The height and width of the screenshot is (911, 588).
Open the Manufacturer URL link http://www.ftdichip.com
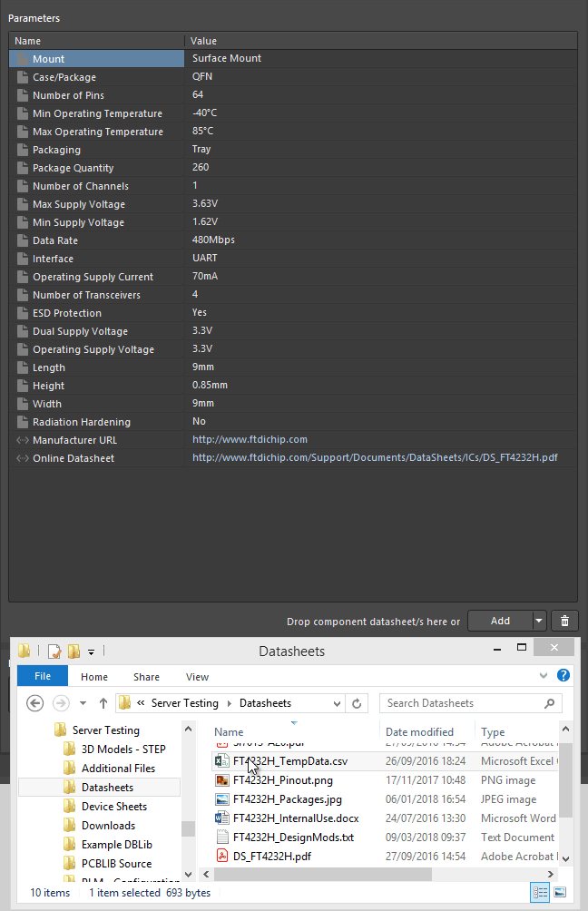[250, 440]
